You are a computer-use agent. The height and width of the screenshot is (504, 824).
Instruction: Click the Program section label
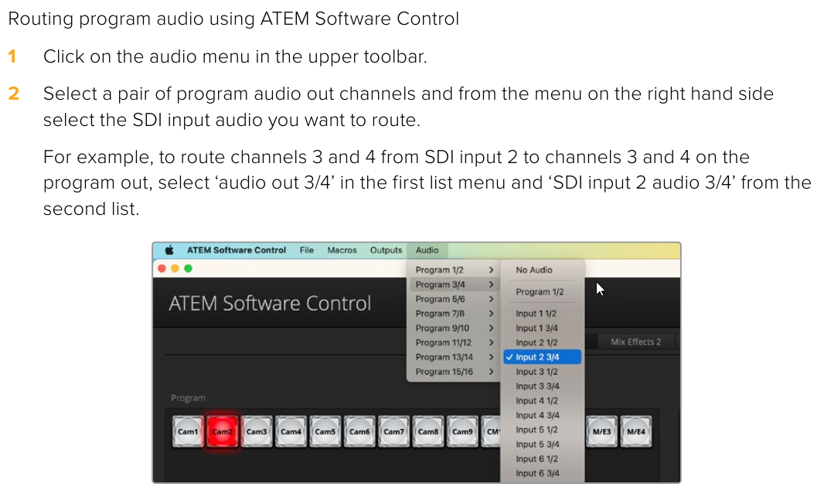(188, 398)
